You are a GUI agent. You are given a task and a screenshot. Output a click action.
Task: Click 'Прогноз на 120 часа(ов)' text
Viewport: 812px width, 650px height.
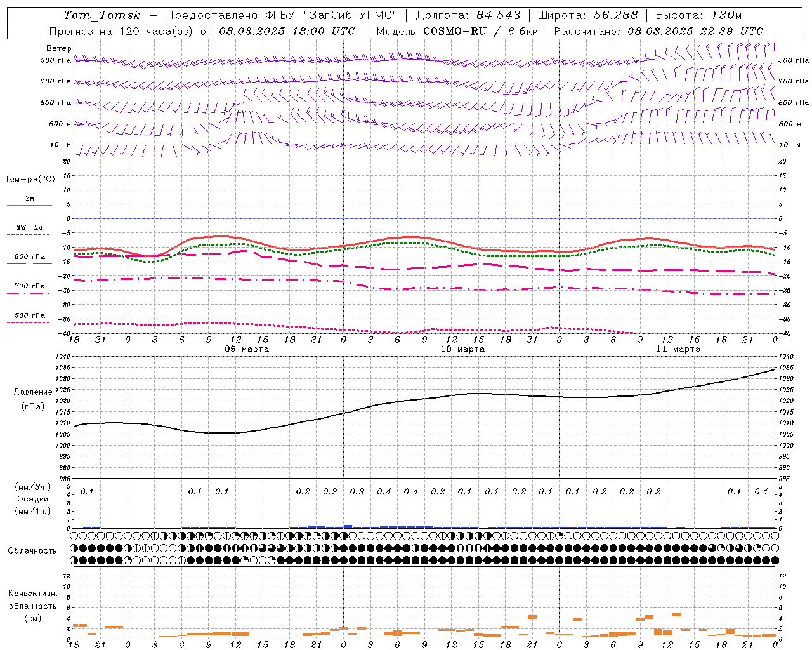(x=122, y=31)
